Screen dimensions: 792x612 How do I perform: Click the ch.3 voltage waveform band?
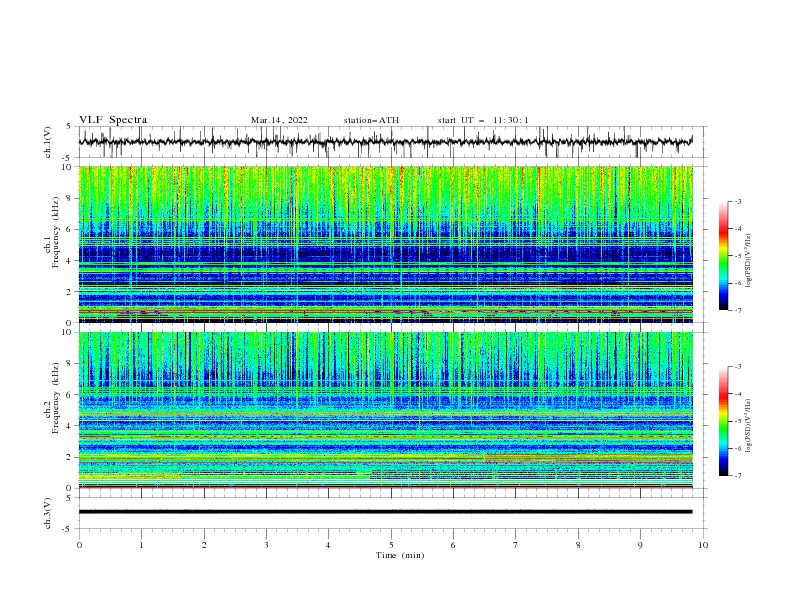tap(385, 512)
